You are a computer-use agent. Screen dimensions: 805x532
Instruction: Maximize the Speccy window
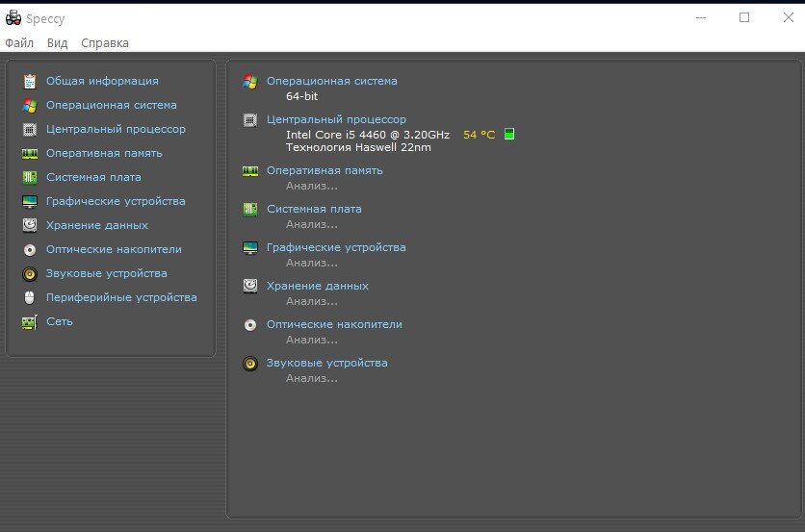(x=744, y=18)
